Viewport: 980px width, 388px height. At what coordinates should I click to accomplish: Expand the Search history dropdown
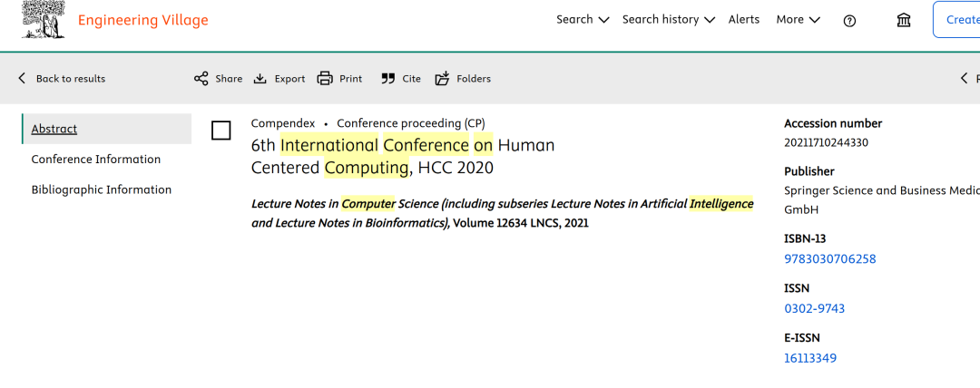pyautogui.click(x=668, y=19)
